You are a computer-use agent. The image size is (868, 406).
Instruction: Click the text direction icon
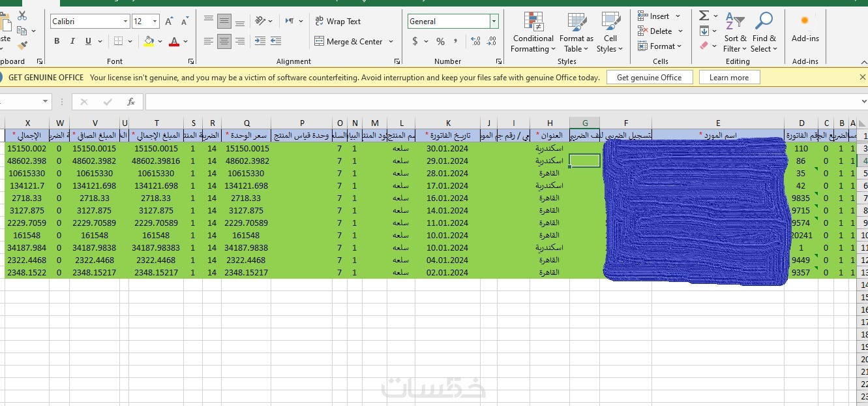pyautogui.click(x=290, y=21)
